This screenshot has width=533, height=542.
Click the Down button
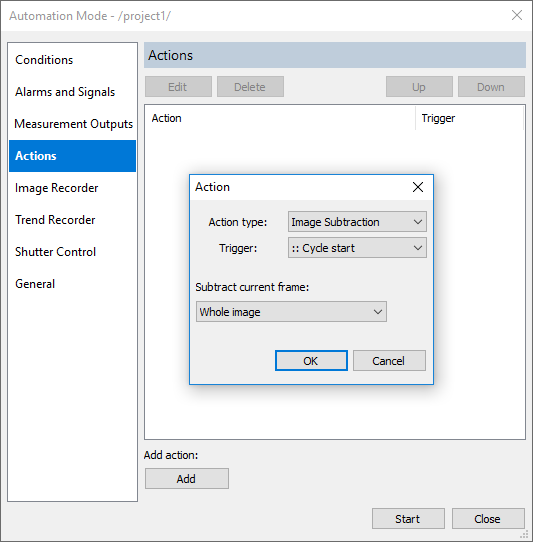pos(491,87)
